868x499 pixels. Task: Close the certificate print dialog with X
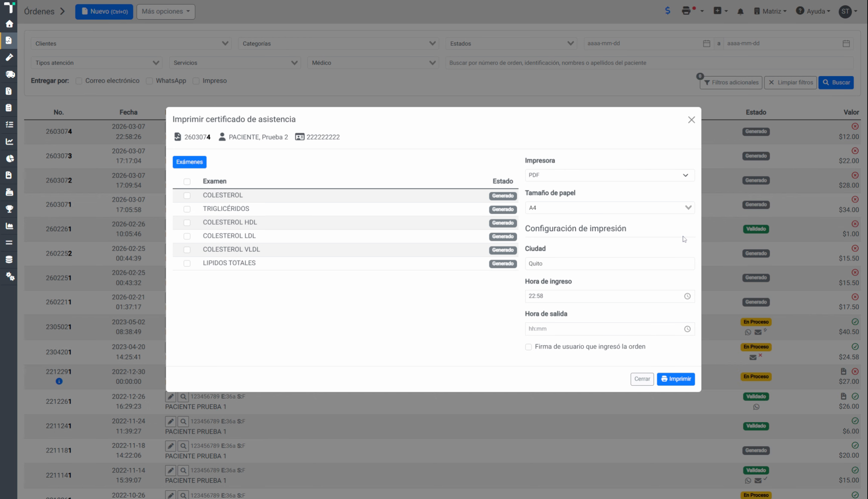pos(691,120)
